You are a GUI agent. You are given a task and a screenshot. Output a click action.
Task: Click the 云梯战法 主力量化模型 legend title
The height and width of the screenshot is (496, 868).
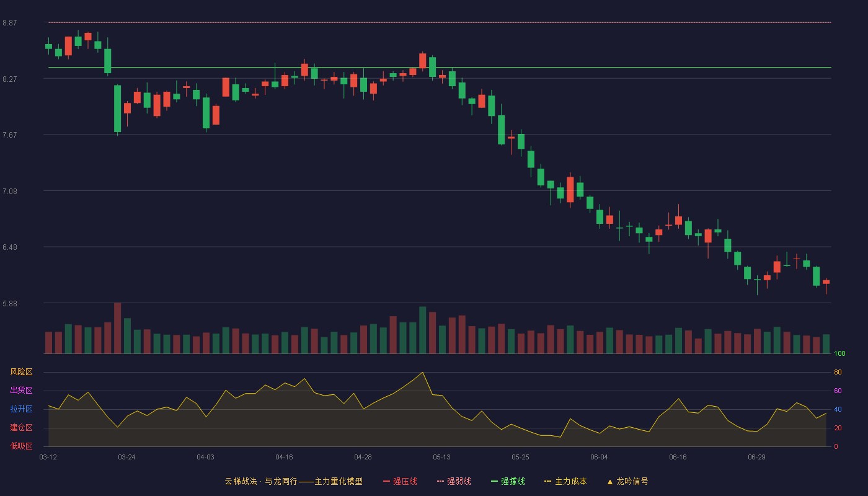(x=293, y=481)
